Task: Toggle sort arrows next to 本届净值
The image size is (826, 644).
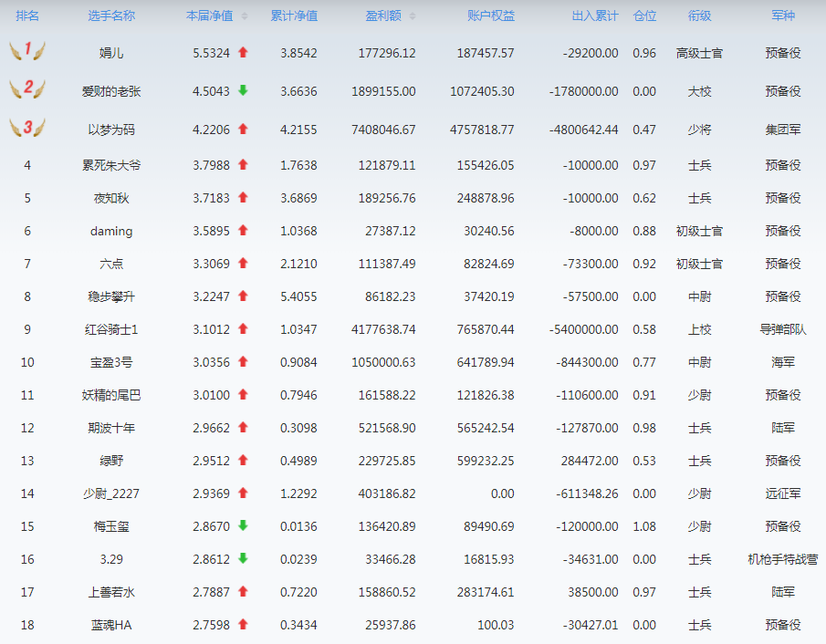Action: (x=245, y=16)
